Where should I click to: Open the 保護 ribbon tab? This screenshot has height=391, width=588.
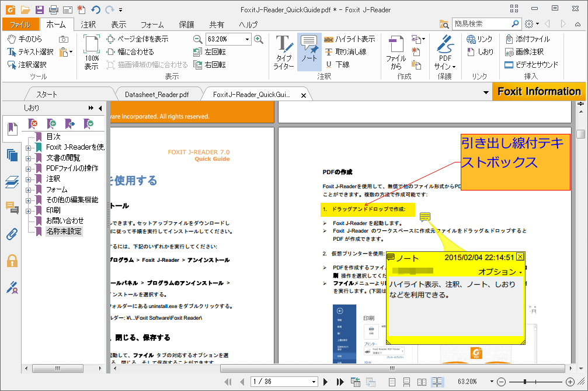click(186, 25)
